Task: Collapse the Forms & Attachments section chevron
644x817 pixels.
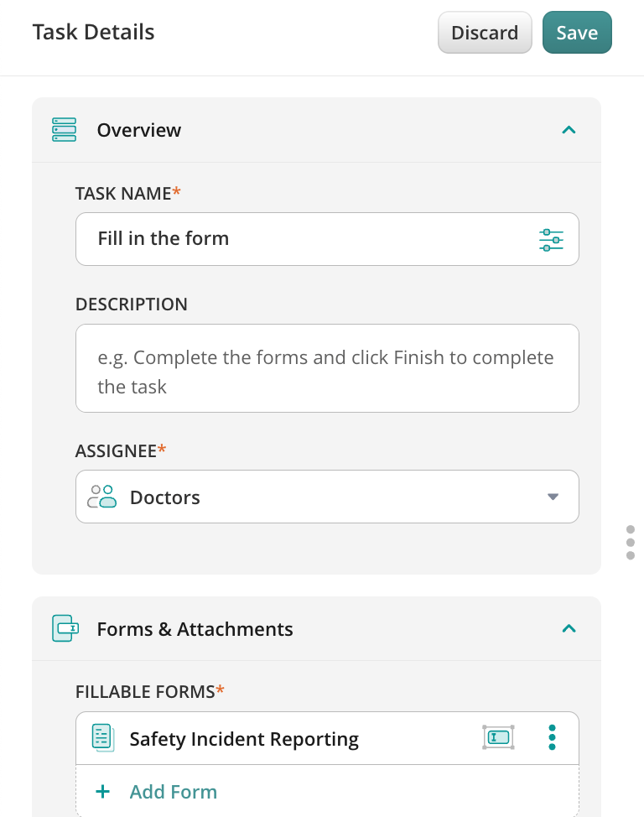Action: coord(569,628)
